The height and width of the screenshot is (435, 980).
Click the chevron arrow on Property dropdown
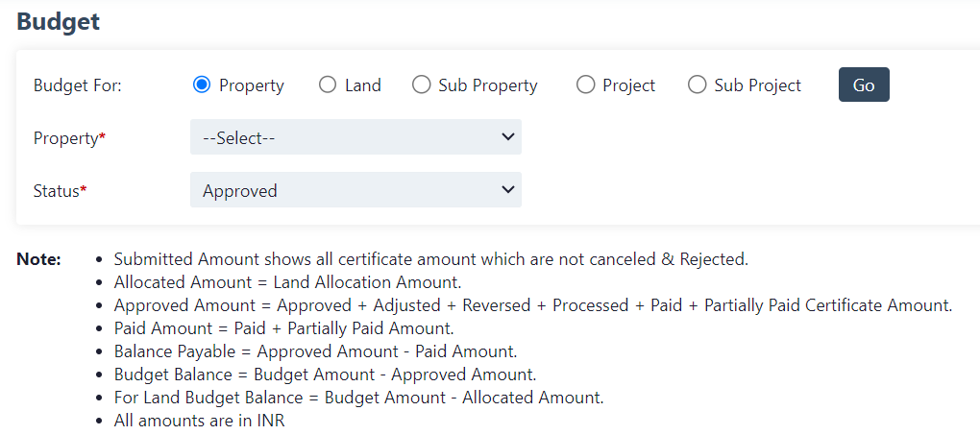pyautogui.click(x=508, y=137)
